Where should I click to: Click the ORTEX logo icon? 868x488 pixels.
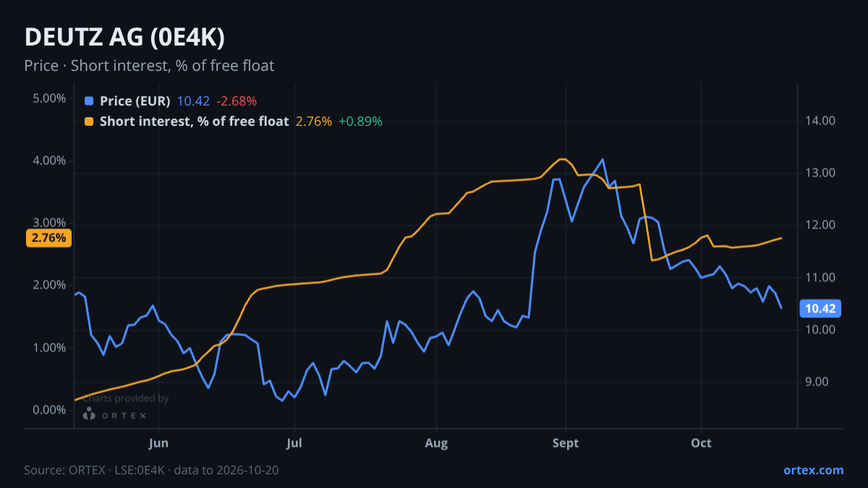pos(89,414)
